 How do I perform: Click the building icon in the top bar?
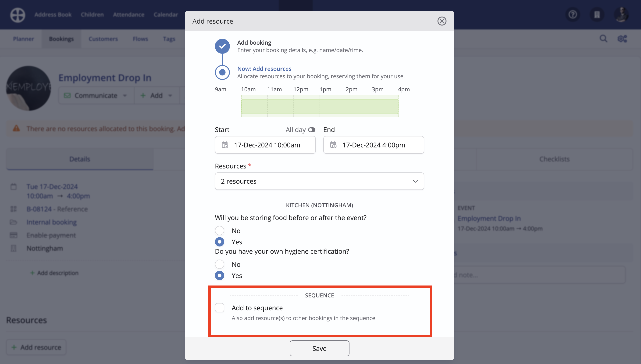coord(597,14)
